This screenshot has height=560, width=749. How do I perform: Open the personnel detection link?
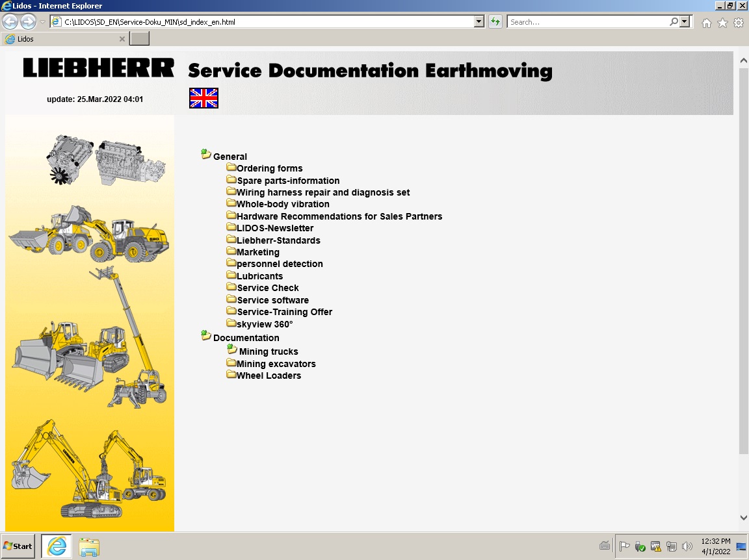tap(280, 264)
